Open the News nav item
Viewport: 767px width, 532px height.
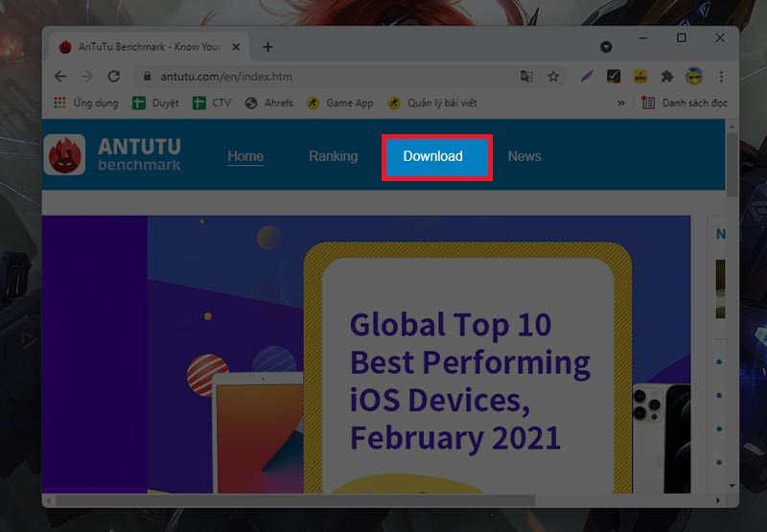pos(524,156)
